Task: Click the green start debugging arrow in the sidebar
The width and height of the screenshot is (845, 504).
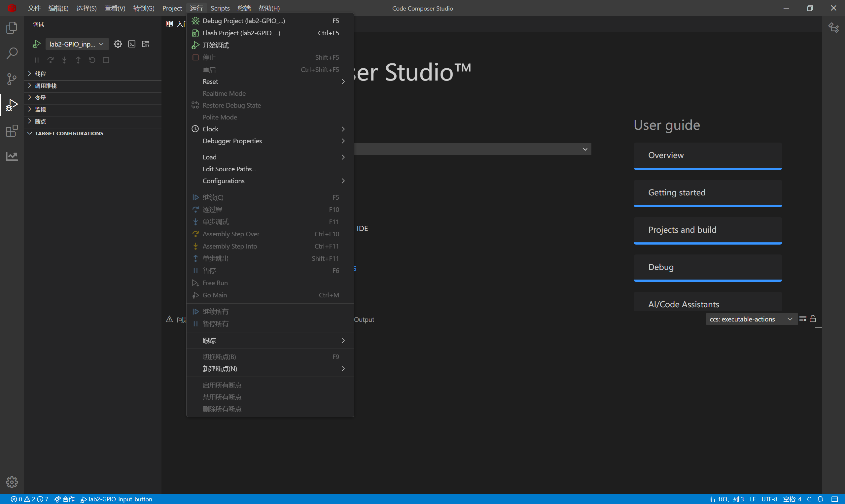Action: (x=36, y=44)
